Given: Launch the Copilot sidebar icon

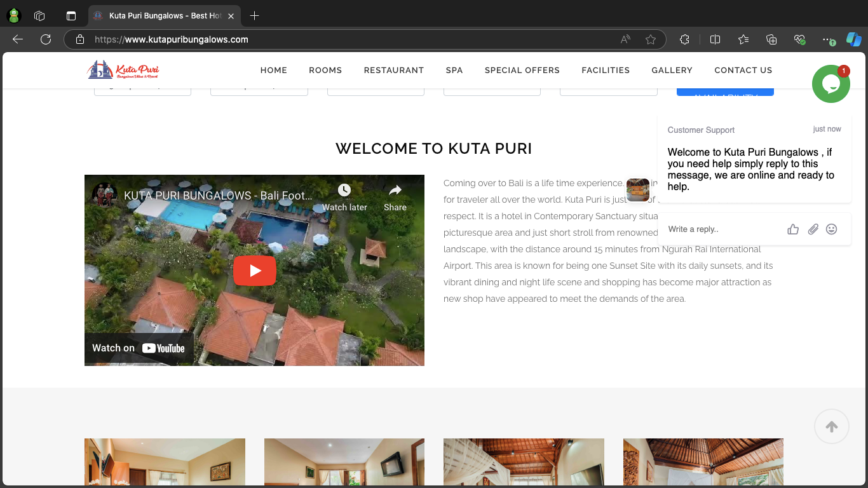Looking at the screenshot, I should pyautogui.click(x=853, y=39).
